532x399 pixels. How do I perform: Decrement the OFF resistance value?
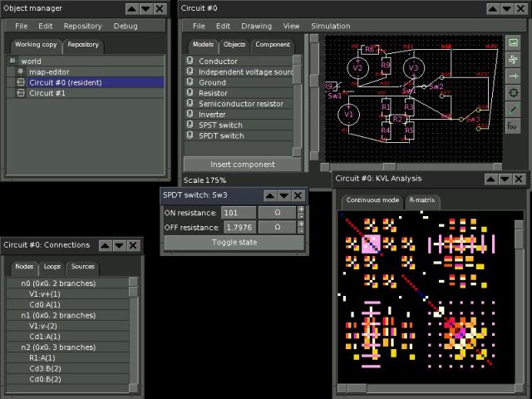(x=301, y=231)
